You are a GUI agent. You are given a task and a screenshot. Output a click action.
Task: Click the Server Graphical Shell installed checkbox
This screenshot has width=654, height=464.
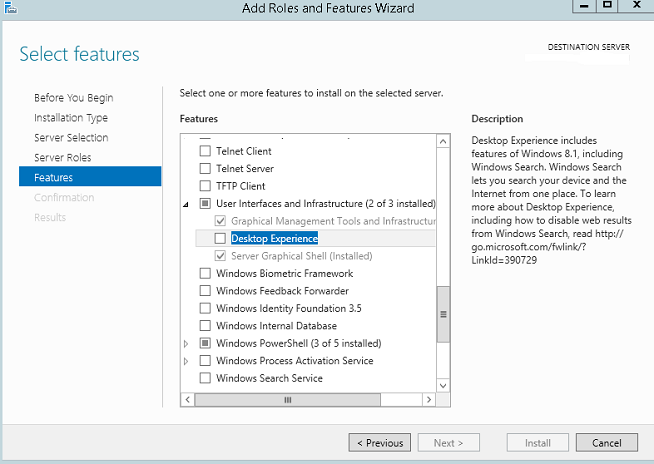pyautogui.click(x=220, y=256)
